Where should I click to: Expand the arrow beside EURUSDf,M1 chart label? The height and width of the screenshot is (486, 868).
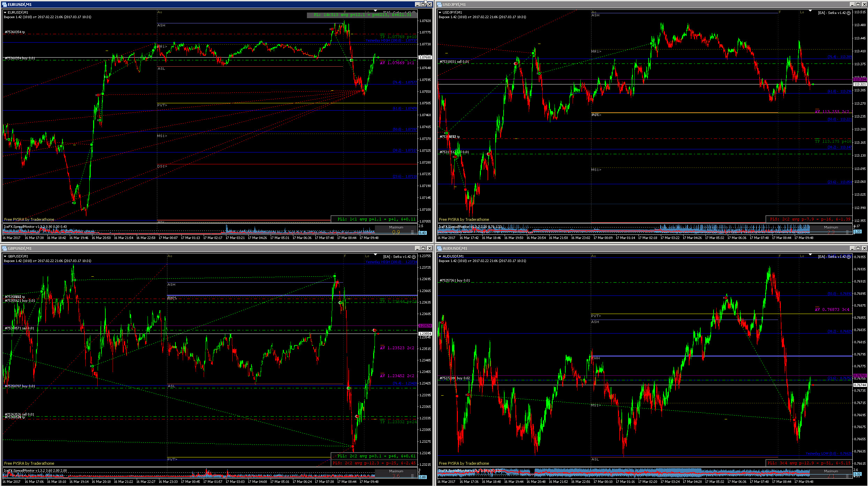pos(5,13)
